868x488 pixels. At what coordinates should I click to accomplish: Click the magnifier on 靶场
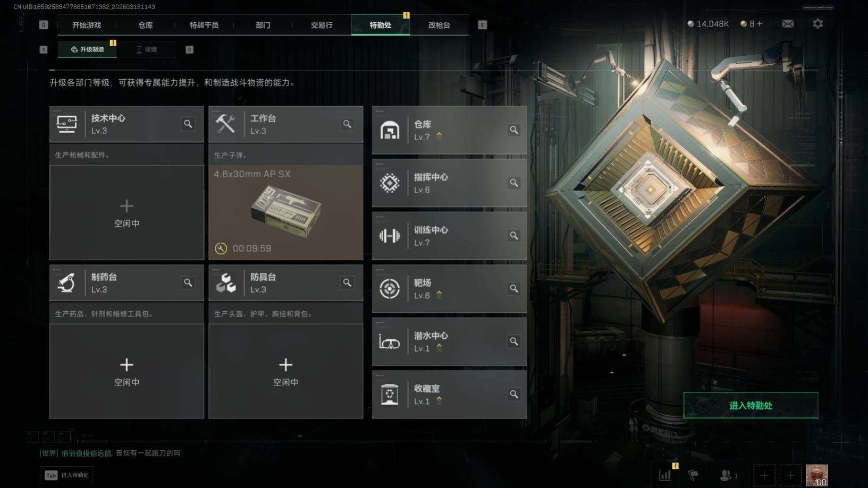pyautogui.click(x=514, y=288)
